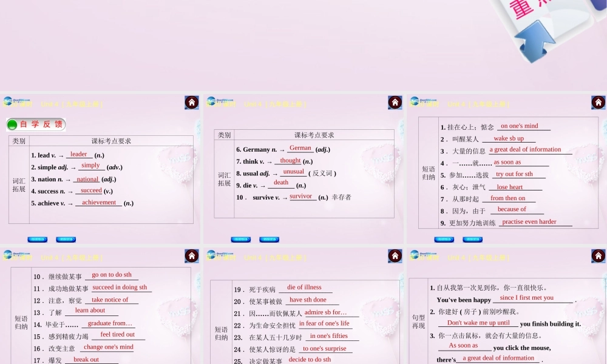
Task: Click the site logo on the Germany/German slide
Action: coord(220,102)
